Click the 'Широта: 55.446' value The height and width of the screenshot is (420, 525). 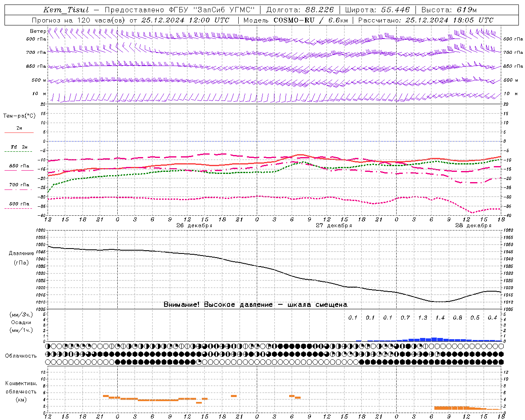[x=378, y=10]
